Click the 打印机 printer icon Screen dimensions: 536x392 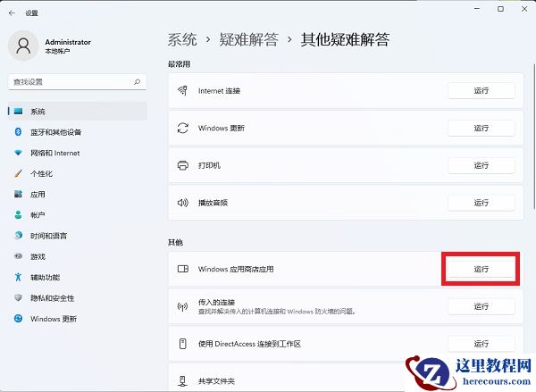coord(182,165)
